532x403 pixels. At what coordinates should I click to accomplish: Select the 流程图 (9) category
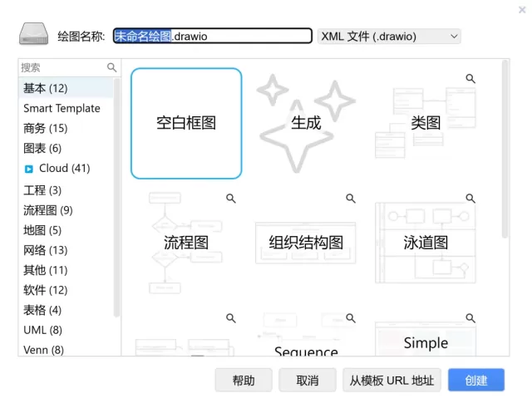pos(66,210)
